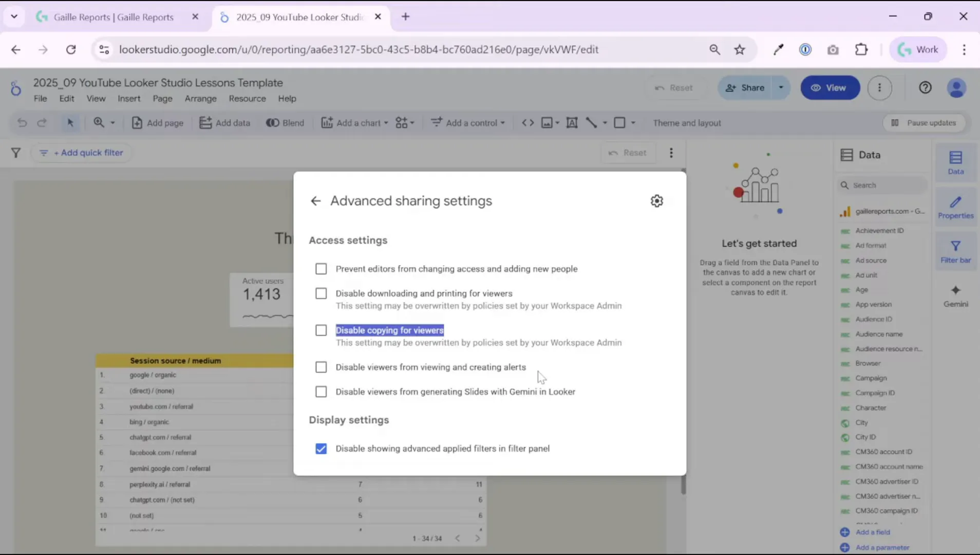Select the Blend tool in the toolbar
Screen dimensions: 980x555
pyautogui.click(x=285, y=123)
